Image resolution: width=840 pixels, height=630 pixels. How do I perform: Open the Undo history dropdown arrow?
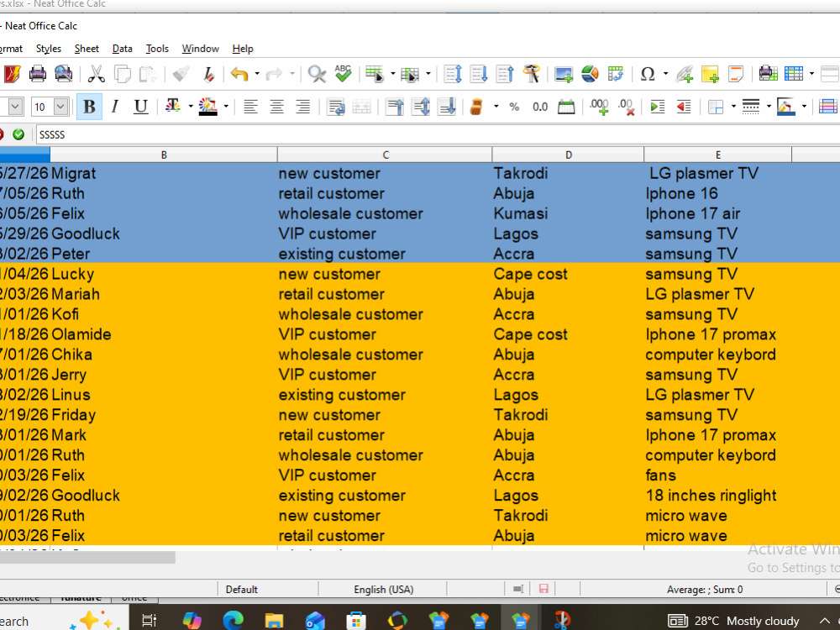click(257, 74)
